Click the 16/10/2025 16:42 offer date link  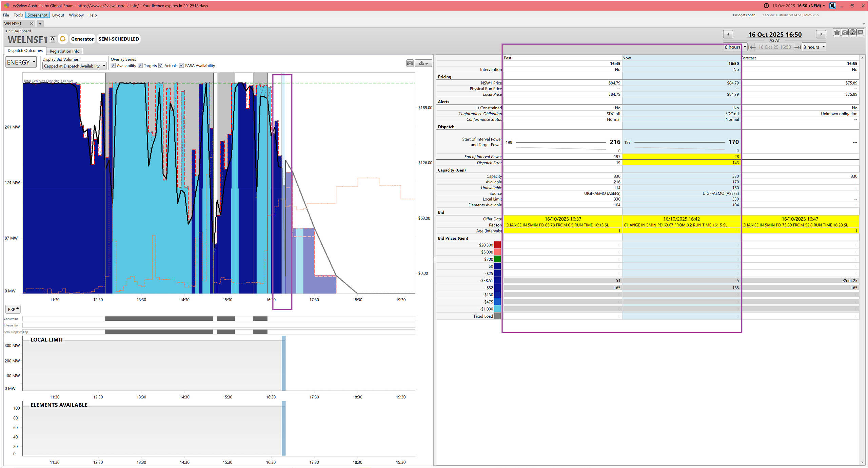pos(681,219)
